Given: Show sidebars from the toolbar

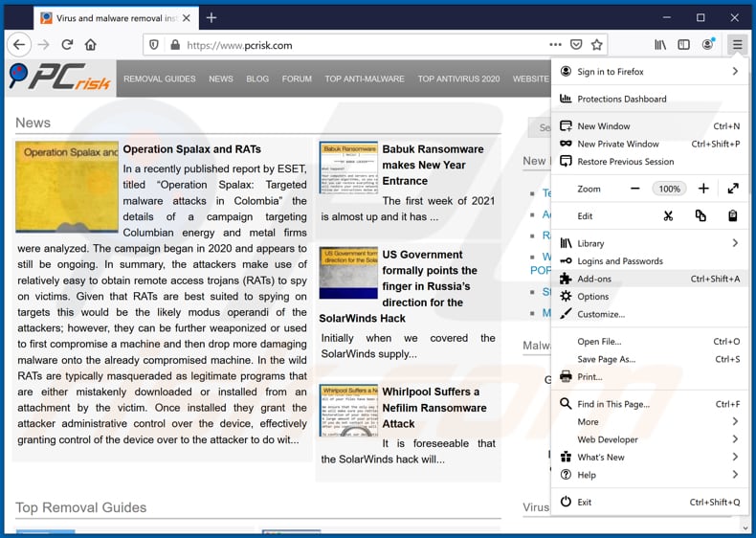Looking at the screenshot, I should 683,45.
